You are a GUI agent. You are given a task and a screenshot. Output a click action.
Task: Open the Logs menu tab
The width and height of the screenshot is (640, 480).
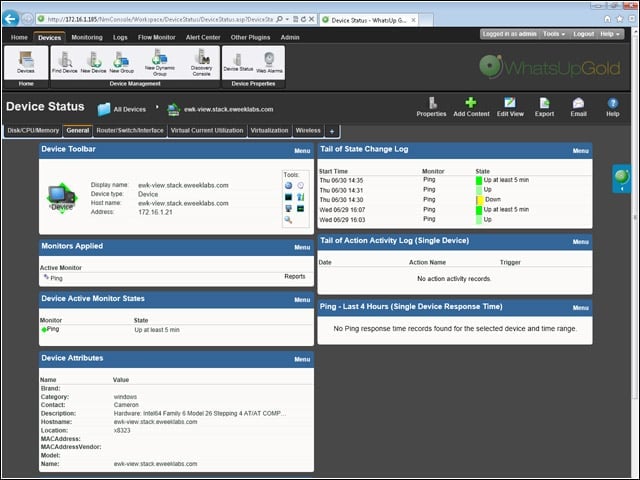[120, 37]
